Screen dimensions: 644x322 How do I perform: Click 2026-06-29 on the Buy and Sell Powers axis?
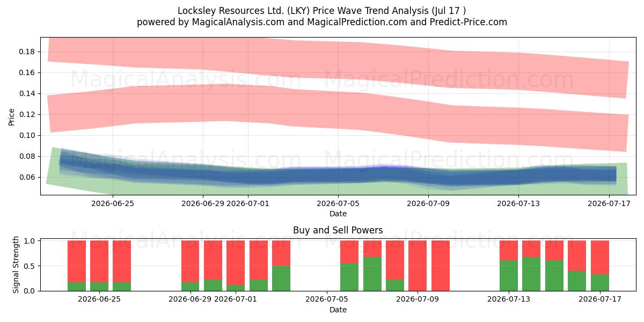point(190,299)
